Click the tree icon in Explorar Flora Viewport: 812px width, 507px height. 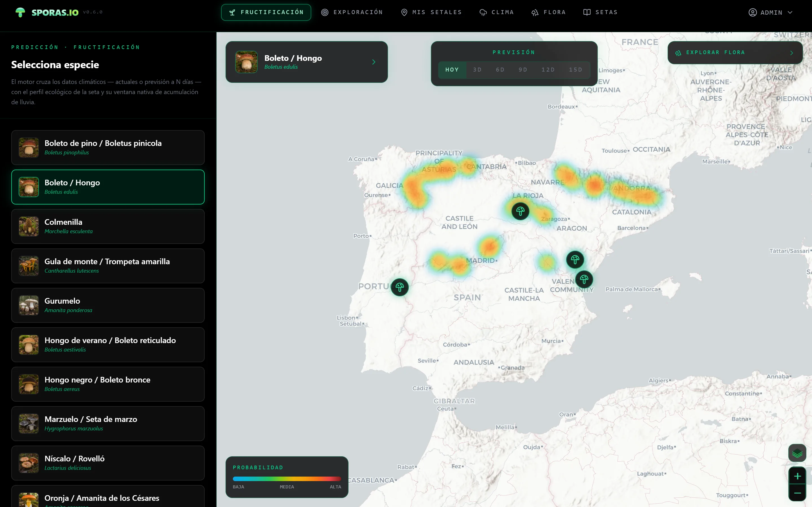pyautogui.click(x=678, y=53)
